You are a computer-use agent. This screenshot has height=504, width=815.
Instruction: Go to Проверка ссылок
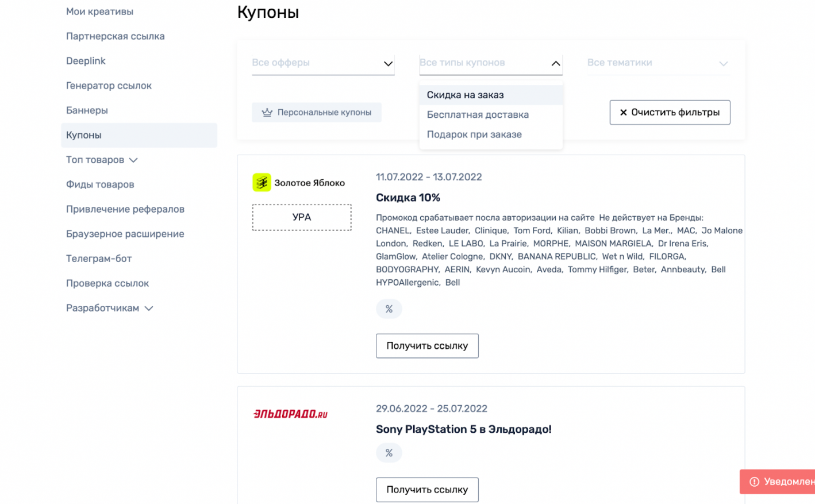pos(107,283)
